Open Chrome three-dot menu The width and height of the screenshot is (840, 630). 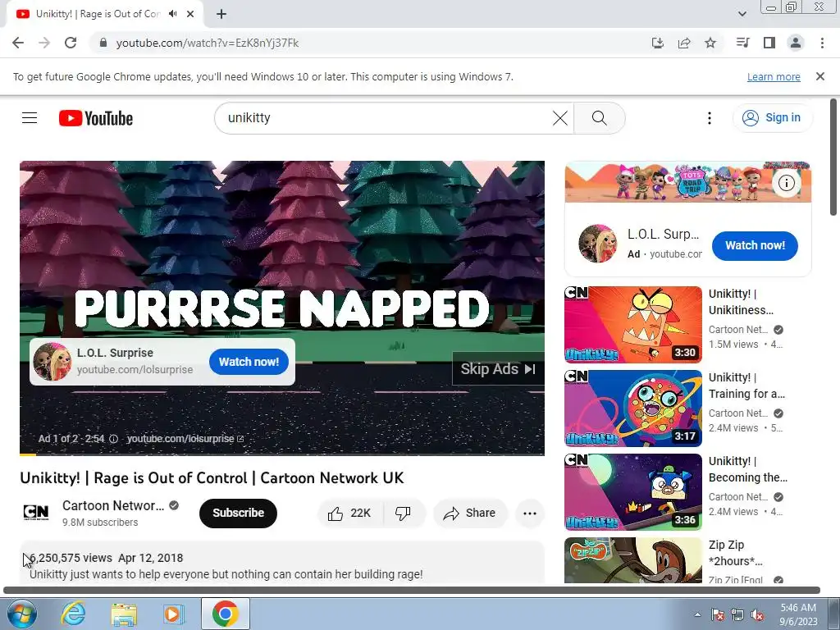[x=822, y=43]
